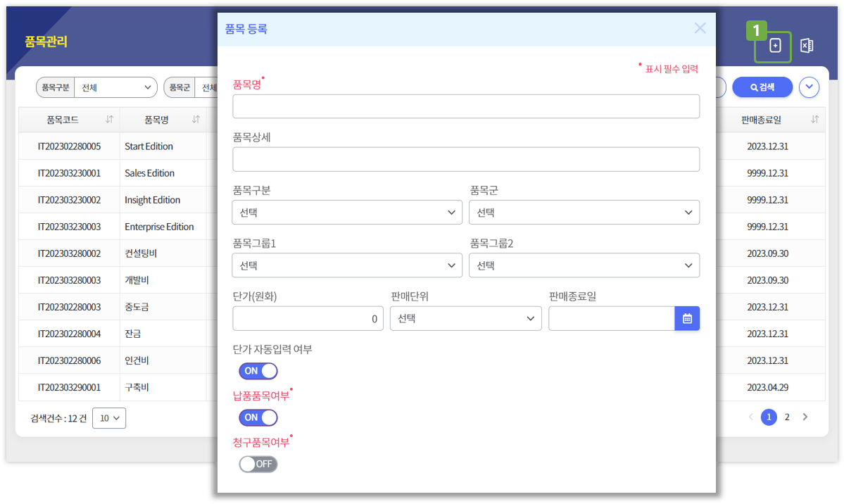Click the 잔금 item name
Viewport: 844px width, 504px height.
[133, 334]
